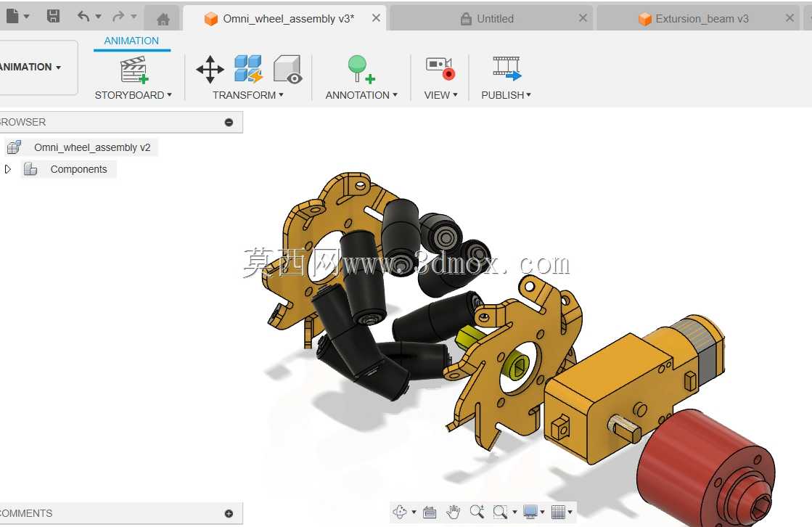Click the Look At tool icon

(x=430, y=512)
